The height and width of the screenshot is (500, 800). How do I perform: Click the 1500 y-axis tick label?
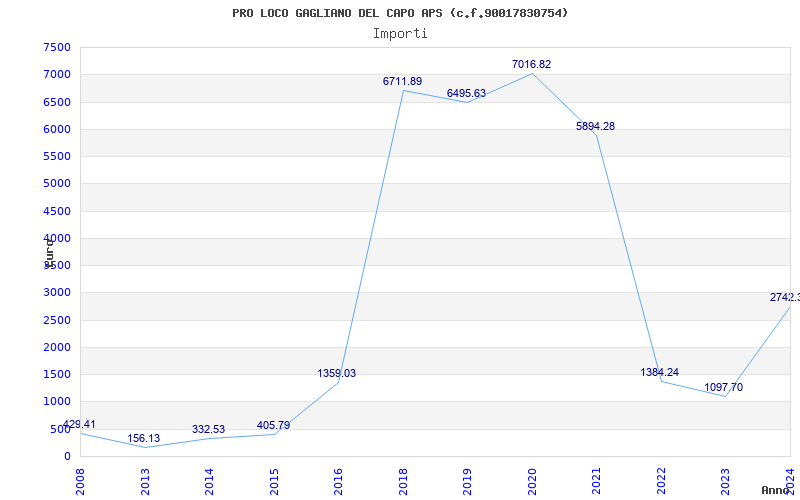click(57, 374)
